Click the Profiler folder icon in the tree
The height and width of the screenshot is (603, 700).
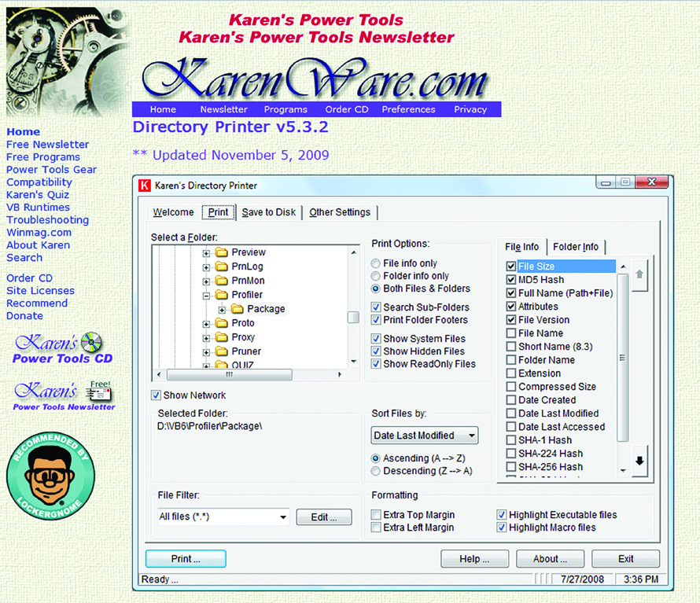coord(220,293)
